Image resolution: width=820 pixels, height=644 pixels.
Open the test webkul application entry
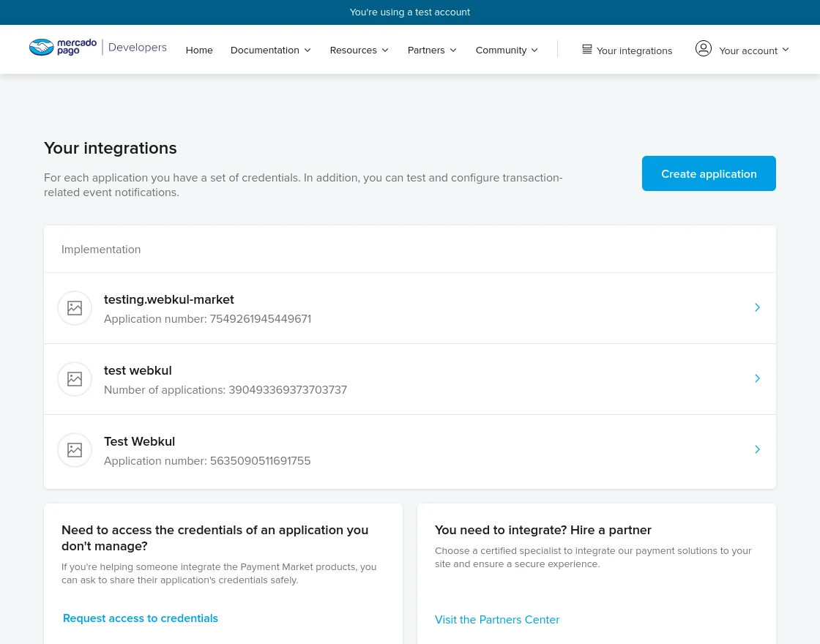point(410,378)
